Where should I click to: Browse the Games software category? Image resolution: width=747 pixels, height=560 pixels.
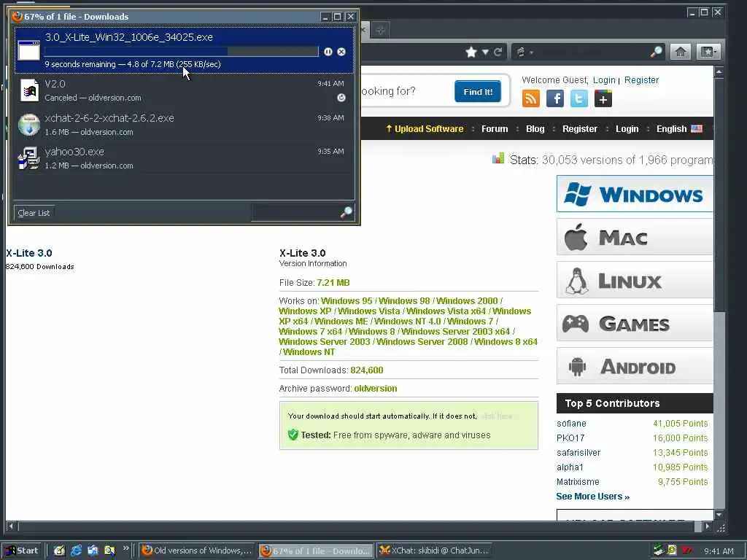[635, 323]
